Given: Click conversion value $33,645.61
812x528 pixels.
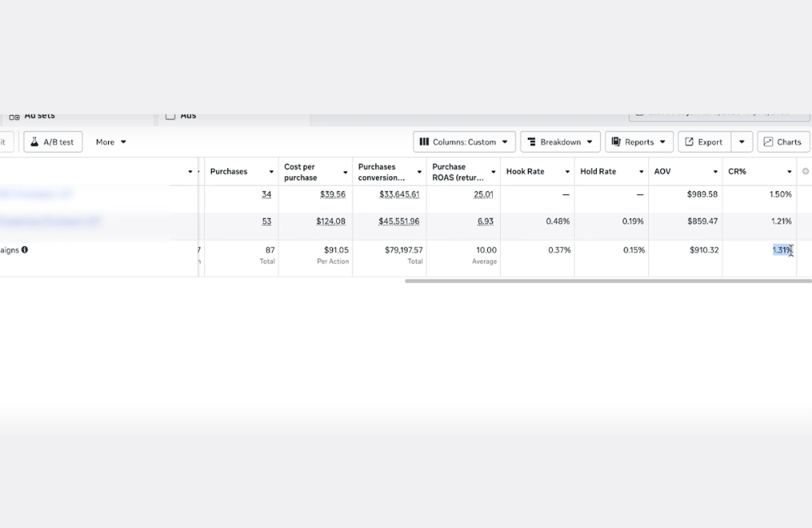Looking at the screenshot, I should click(400, 194).
